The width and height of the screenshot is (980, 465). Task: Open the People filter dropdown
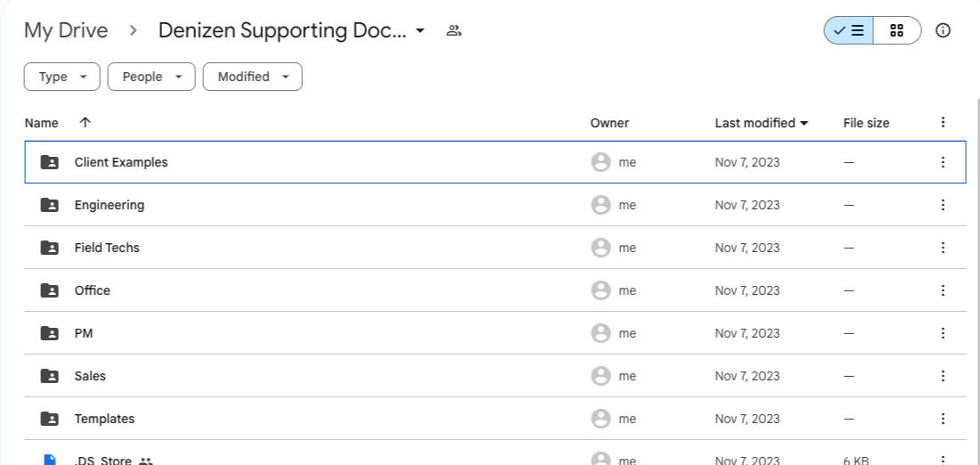point(151,77)
